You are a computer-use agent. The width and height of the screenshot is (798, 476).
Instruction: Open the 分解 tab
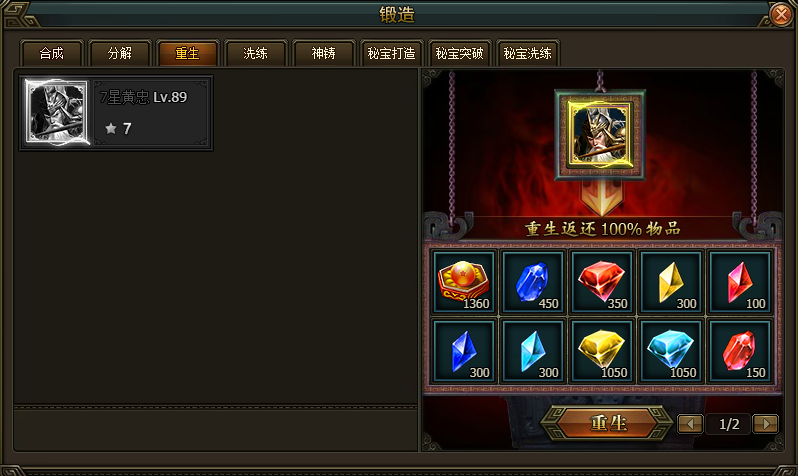click(x=120, y=53)
